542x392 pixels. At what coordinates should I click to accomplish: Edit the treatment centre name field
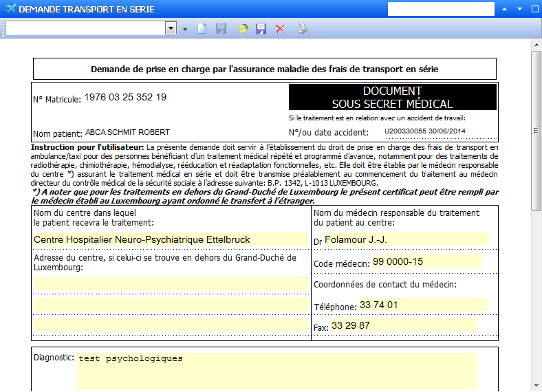[x=170, y=240]
